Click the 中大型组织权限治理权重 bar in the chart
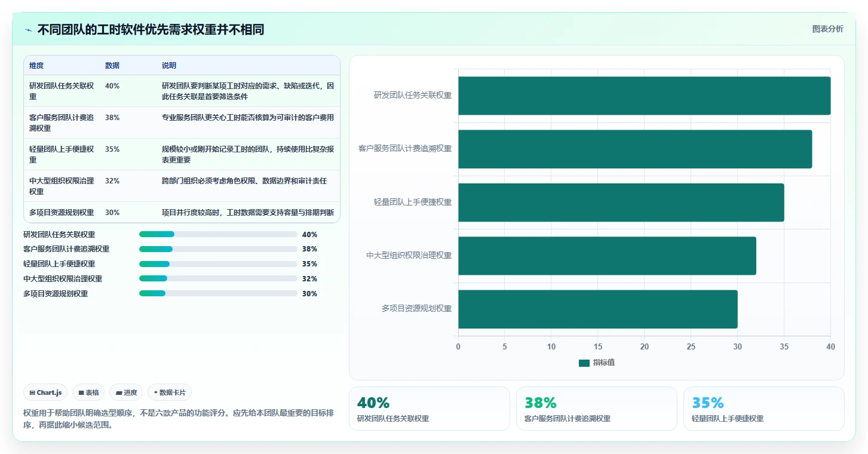Image resolution: width=868 pixels, height=454 pixels. pyautogui.click(x=607, y=256)
